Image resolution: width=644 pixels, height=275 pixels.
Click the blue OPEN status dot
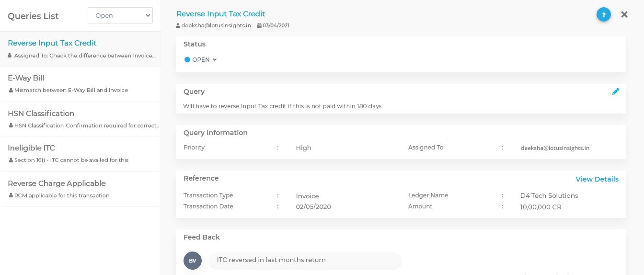pos(187,60)
